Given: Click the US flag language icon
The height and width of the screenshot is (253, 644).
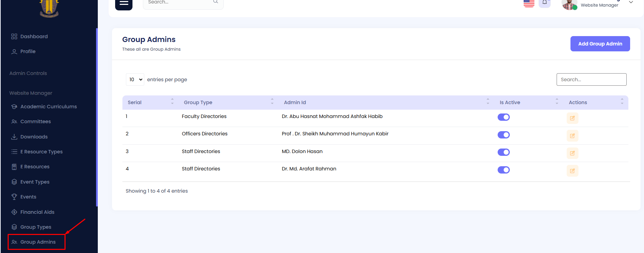Looking at the screenshot, I should click(529, 3).
